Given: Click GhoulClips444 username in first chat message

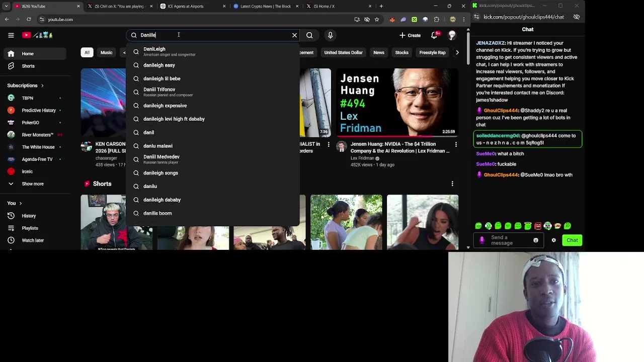Looking at the screenshot, I should (x=501, y=111).
